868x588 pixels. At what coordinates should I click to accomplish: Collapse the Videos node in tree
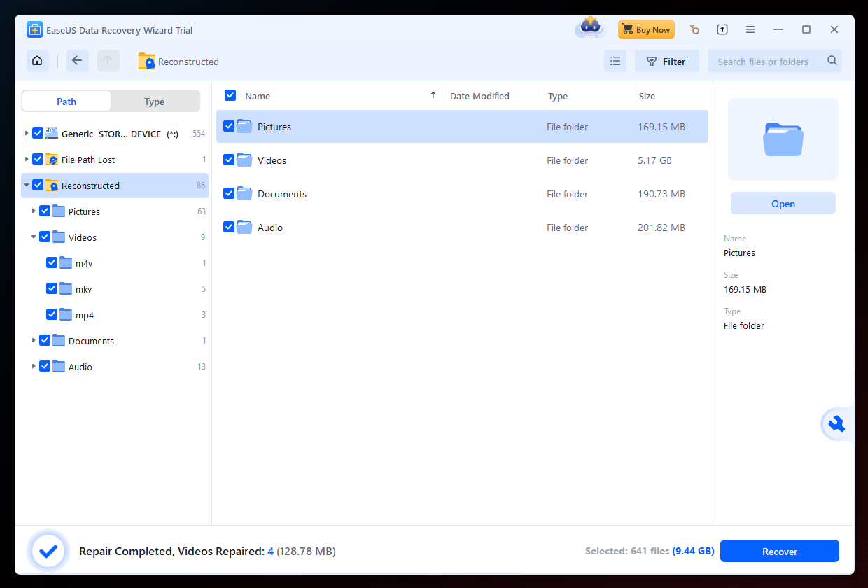[34, 237]
